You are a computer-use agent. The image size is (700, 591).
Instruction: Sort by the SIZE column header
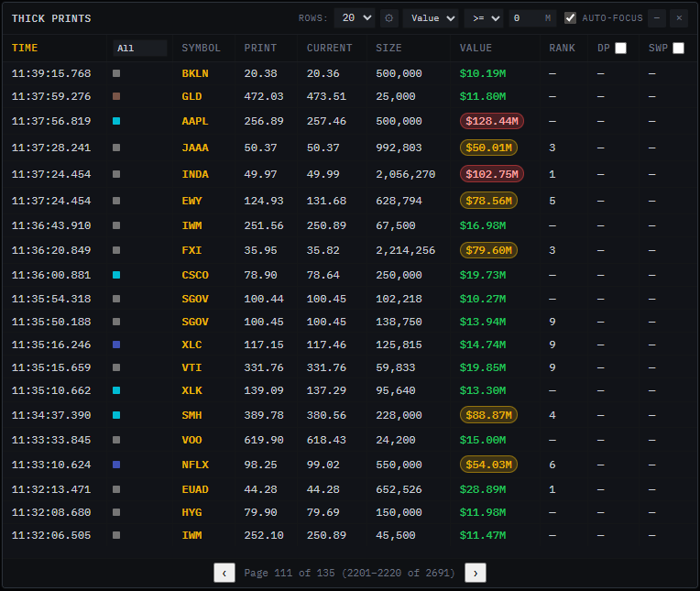[388, 49]
